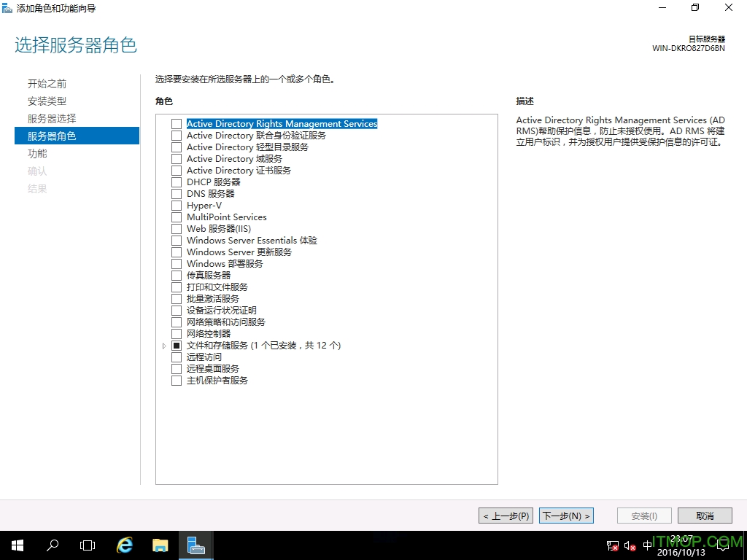Click the taskbar Search icon

[52, 545]
